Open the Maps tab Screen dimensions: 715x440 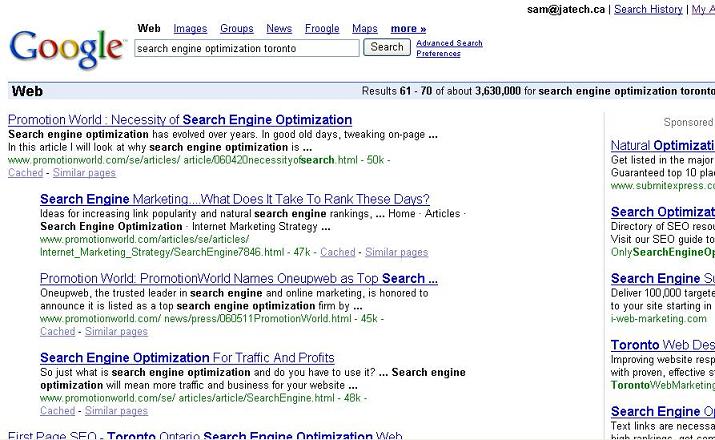(365, 29)
